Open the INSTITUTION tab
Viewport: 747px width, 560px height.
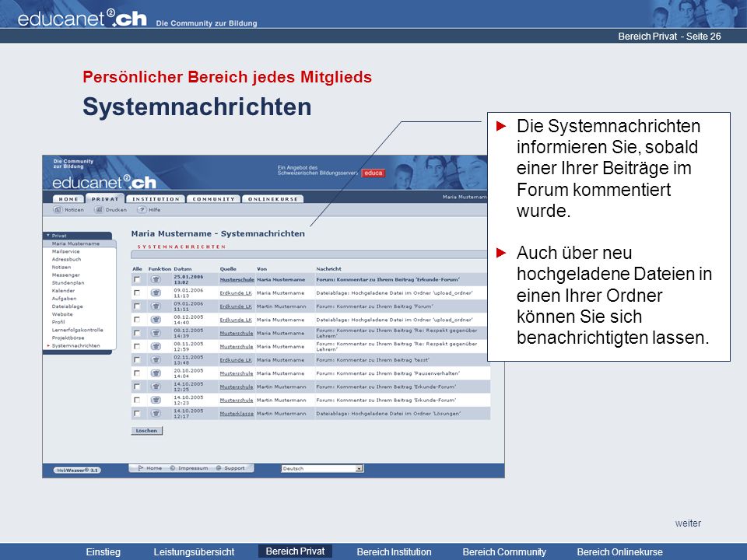tap(156, 199)
